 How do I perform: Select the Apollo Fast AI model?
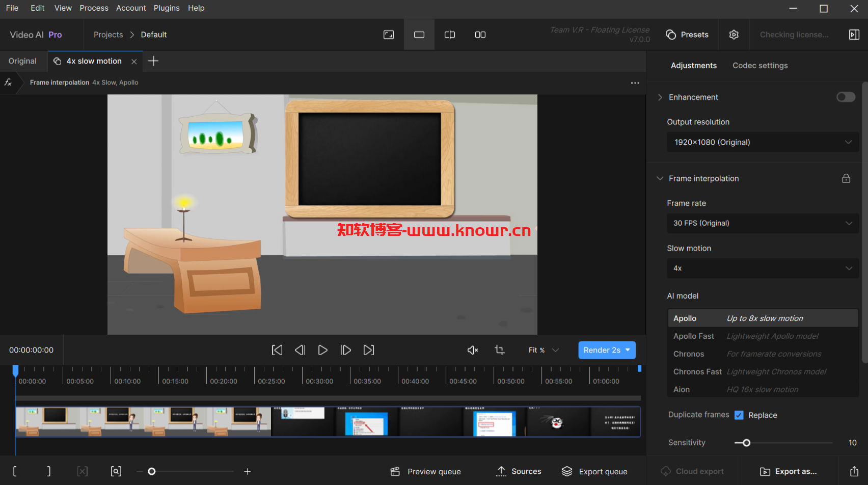[763, 336]
